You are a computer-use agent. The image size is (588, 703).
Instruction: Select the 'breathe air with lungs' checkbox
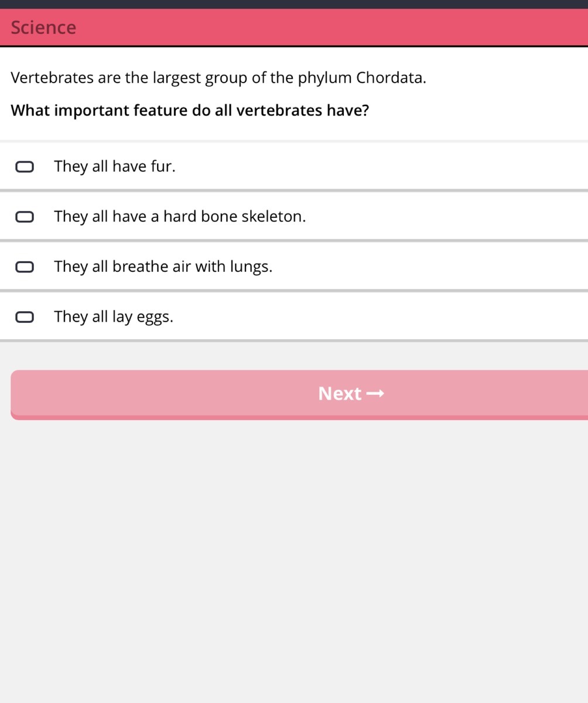point(24,267)
